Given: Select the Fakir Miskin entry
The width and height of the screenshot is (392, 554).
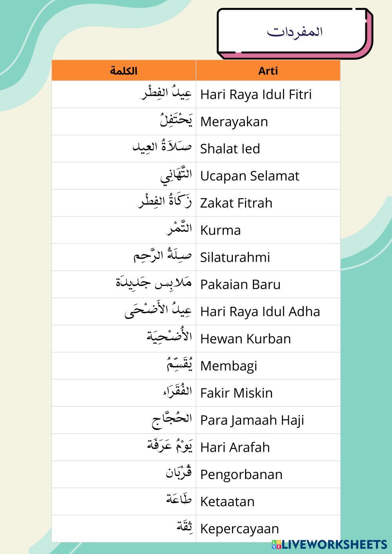Looking at the screenshot, I should [x=236, y=393].
